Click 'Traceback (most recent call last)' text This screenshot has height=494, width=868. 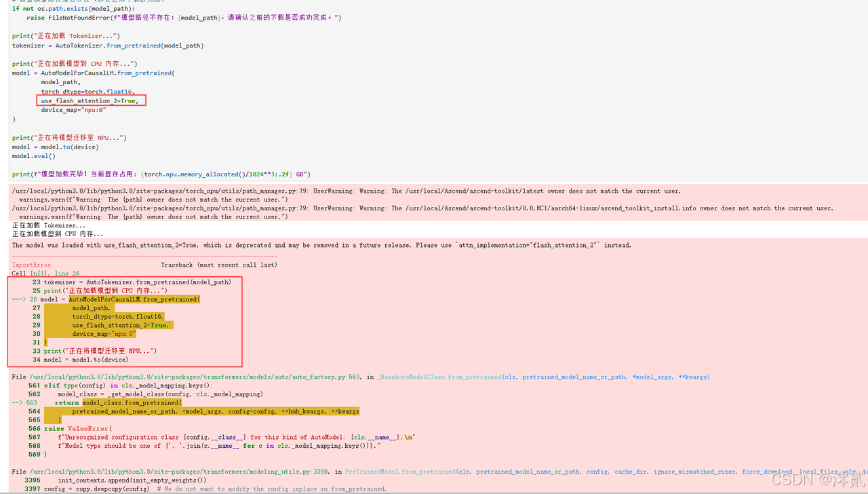(x=219, y=265)
